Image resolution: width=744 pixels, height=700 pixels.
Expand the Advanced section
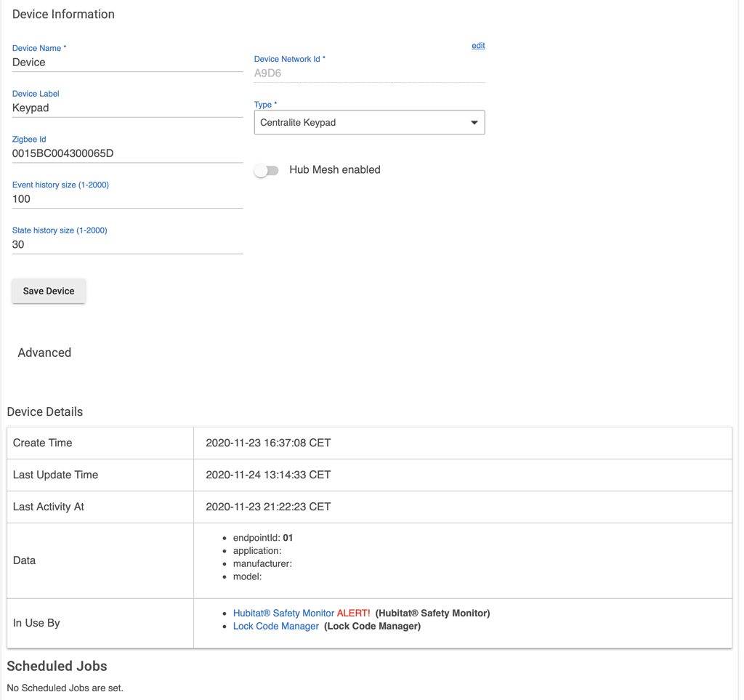tap(44, 353)
